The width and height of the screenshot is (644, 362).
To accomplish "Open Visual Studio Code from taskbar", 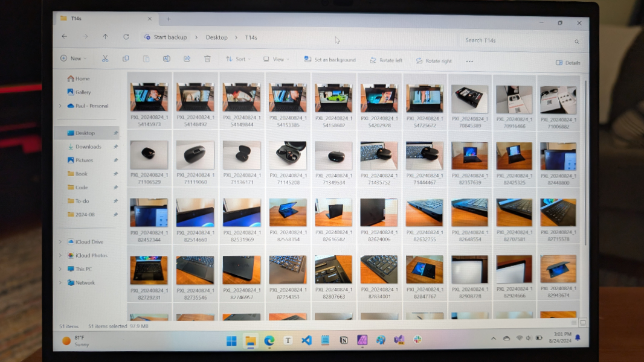I will (306, 340).
